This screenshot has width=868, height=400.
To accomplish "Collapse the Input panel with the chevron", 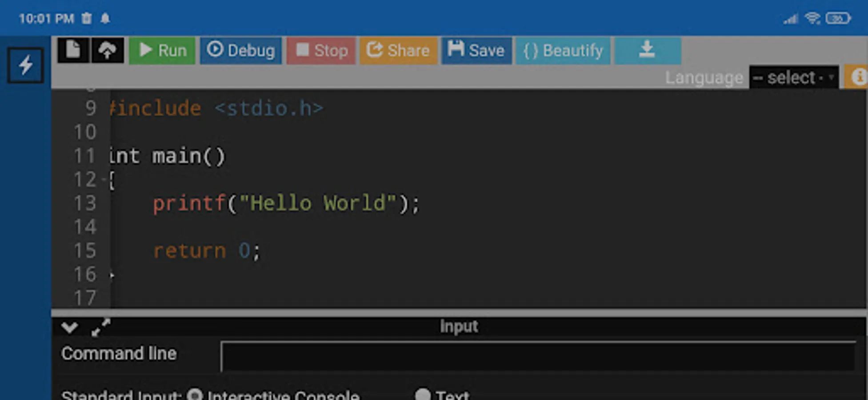I will coord(70,328).
